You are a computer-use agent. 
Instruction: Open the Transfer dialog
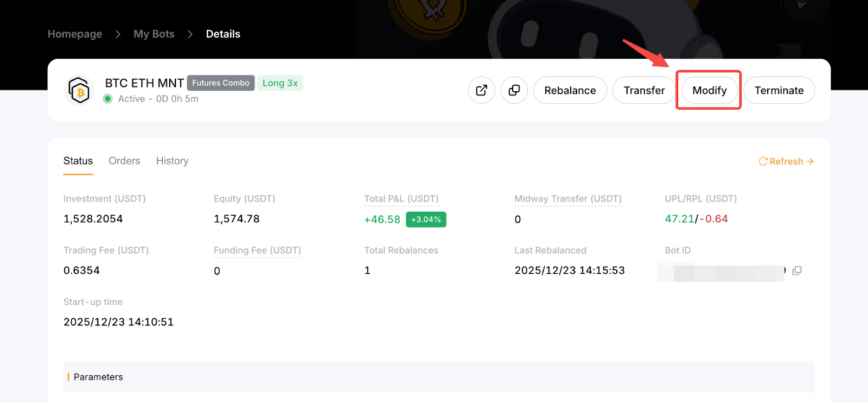coord(644,90)
